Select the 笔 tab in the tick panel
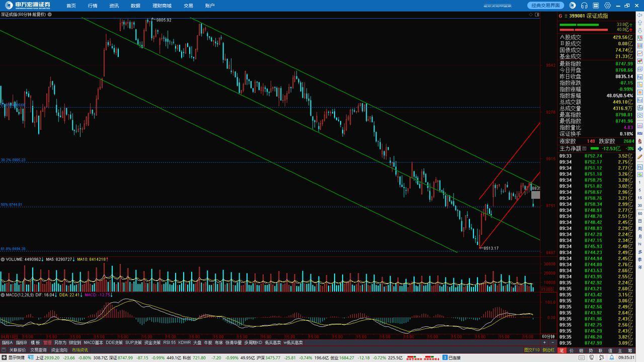The image size is (644, 362). point(562,350)
